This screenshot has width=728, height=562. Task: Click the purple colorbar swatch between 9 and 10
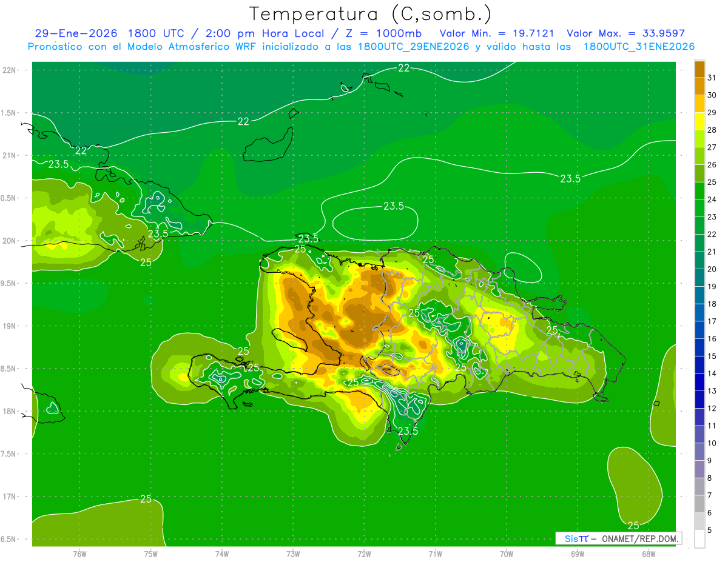point(699,452)
